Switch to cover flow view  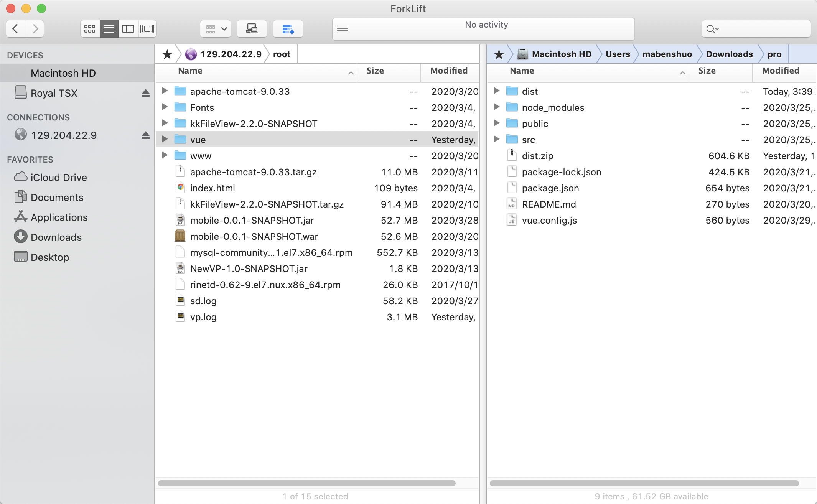click(147, 29)
